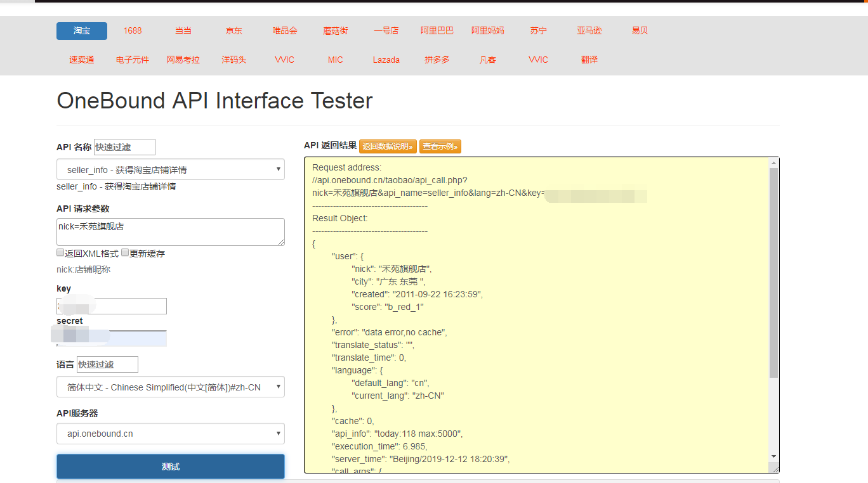Click the "api_info": "today:118 max:5000" line
The height and width of the screenshot is (483, 868).
tap(397, 434)
